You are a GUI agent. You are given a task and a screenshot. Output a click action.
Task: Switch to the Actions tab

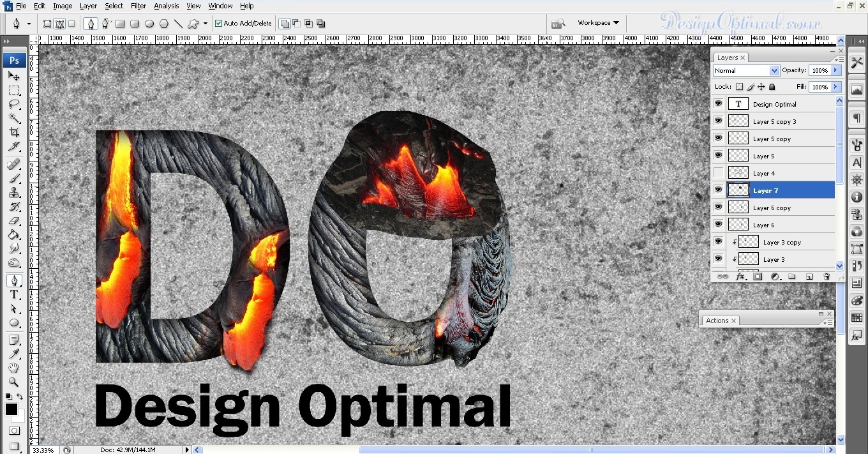(x=721, y=321)
